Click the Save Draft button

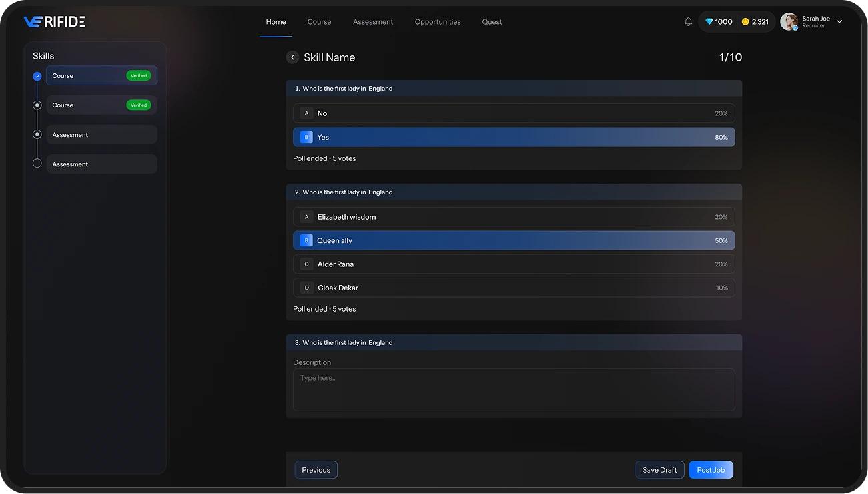pyautogui.click(x=659, y=470)
